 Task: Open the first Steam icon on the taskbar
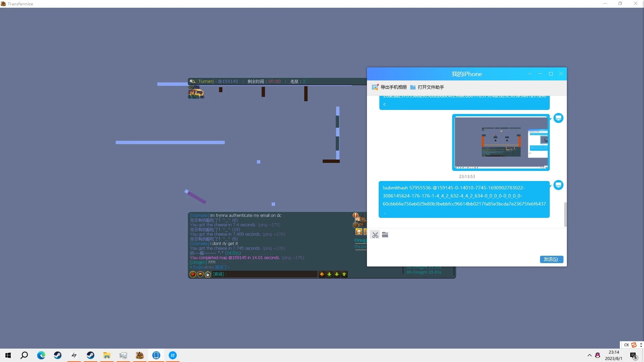(58, 355)
